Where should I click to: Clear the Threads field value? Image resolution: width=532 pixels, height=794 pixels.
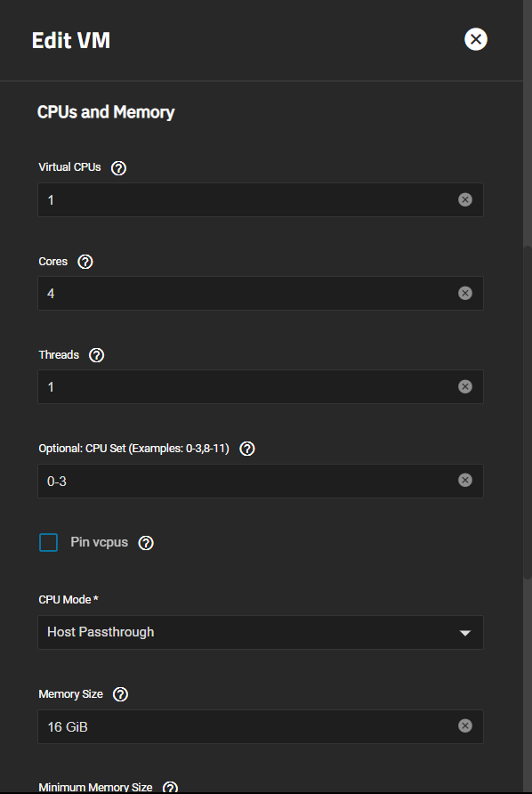(465, 387)
